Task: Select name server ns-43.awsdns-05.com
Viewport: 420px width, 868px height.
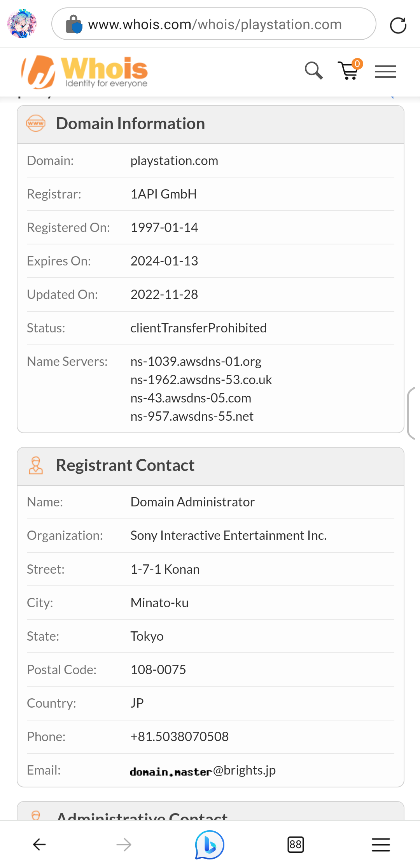Action: [191, 398]
